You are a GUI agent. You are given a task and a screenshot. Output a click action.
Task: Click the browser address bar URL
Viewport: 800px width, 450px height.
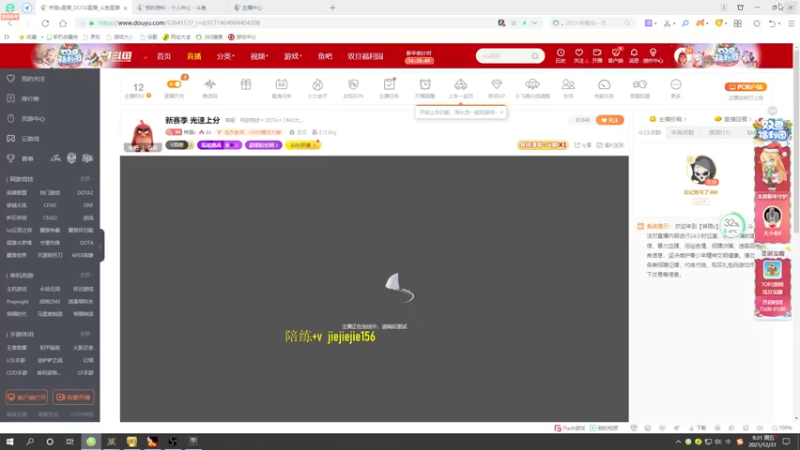(179, 23)
